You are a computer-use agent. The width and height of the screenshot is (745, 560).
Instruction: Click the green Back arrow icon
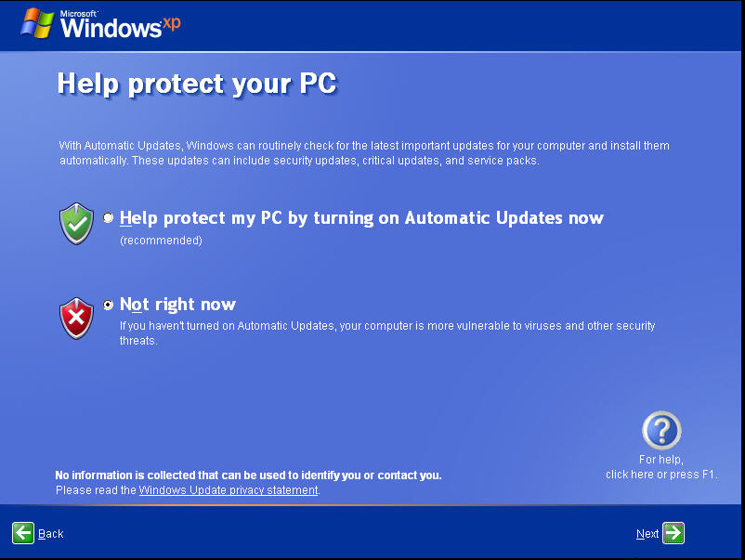click(23, 533)
